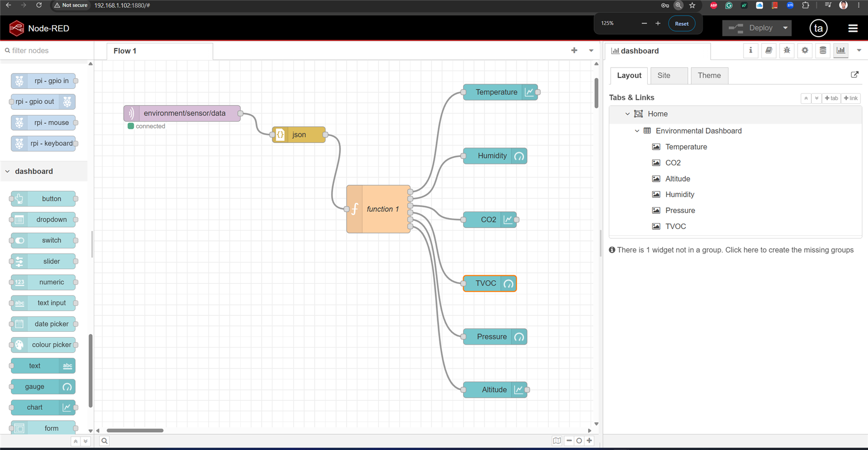This screenshot has height=450, width=868.
Task: Click the browser address bar URL
Action: click(x=122, y=5)
